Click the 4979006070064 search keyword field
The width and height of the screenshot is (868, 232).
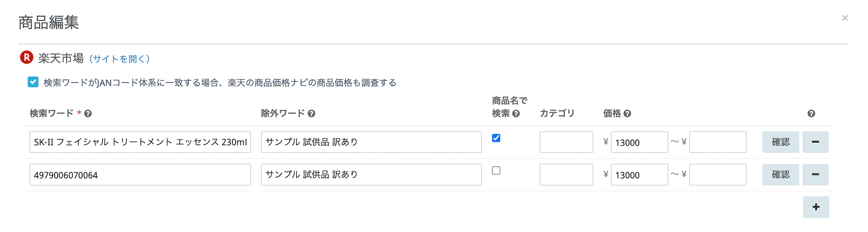pos(140,175)
